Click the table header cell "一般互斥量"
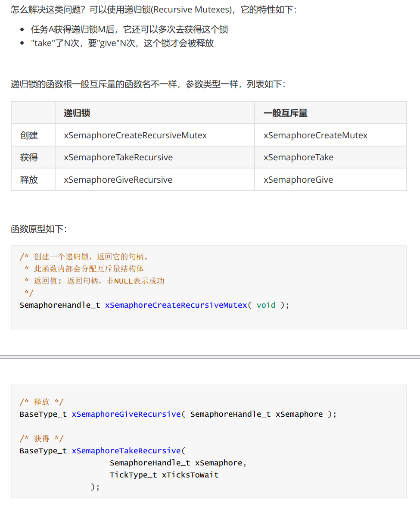 (x=330, y=113)
